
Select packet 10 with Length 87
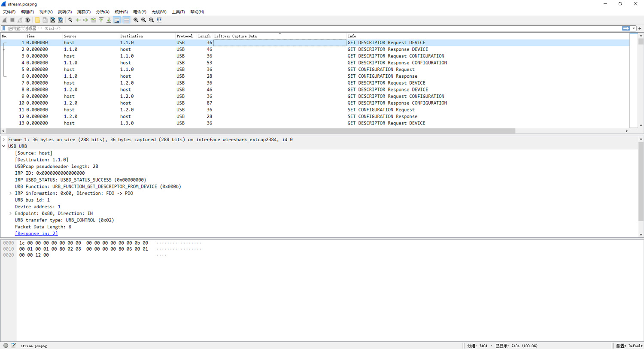(315, 103)
